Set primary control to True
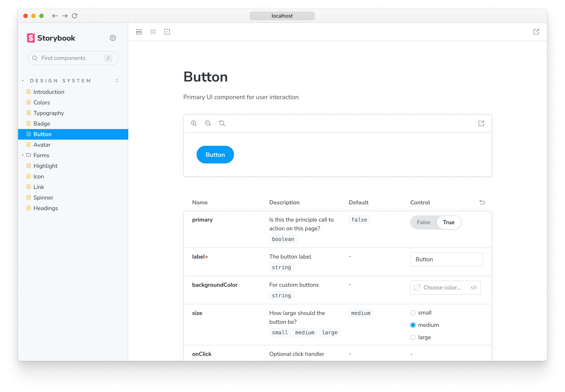 pyautogui.click(x=448, y=222)
